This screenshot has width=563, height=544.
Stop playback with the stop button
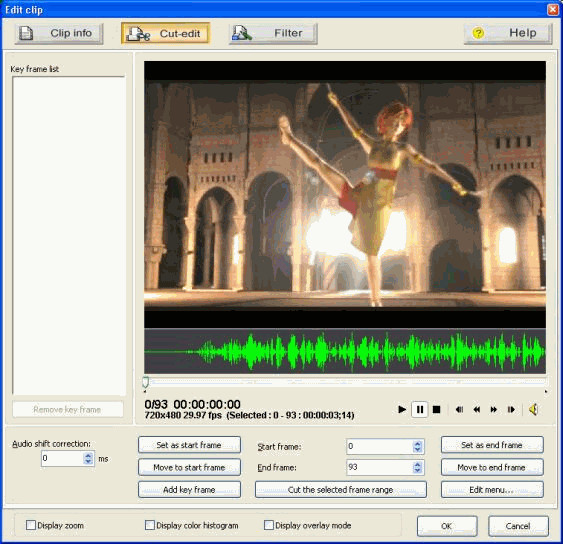click(x=437, y=409)
